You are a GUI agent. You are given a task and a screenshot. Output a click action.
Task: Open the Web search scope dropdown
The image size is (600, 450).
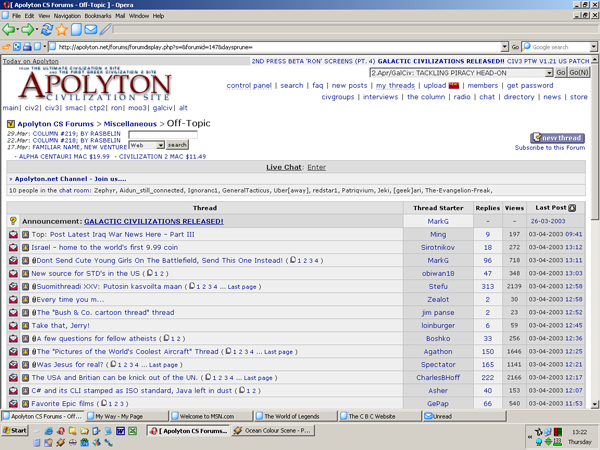158,145
